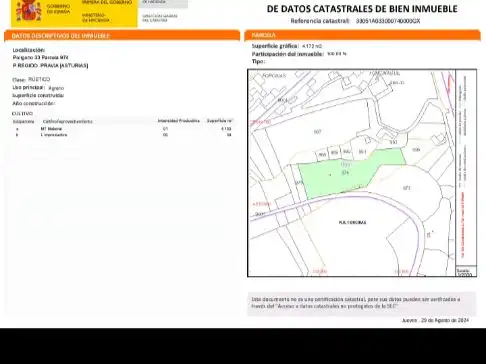
Task: Click the 'Cultivo/aprovechamiento' column header
Action: point(68,121)
